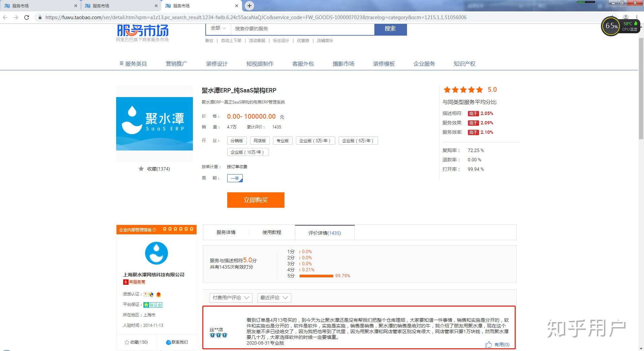Screen dimensions: 644x351
Task: Click the thumbs-up 有用(0) icon
Action: tap(488, 344)
